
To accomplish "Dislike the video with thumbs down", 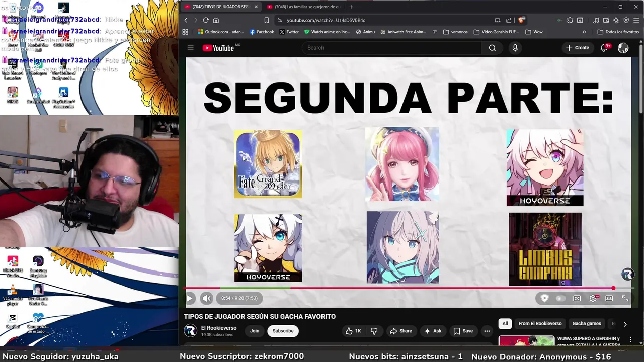I will pos(374,331).
